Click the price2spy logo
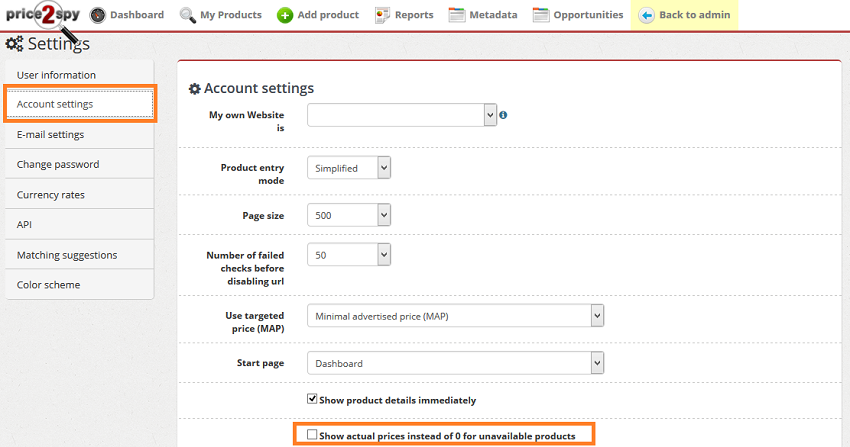The width and height of the screenshot is (850, 447). (x=43, y=15)
